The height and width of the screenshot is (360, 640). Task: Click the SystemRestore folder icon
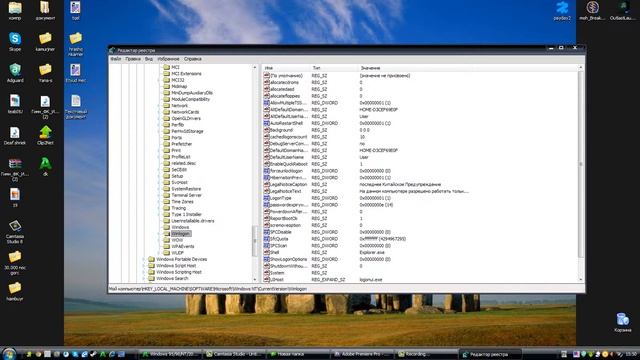[167, 189]
